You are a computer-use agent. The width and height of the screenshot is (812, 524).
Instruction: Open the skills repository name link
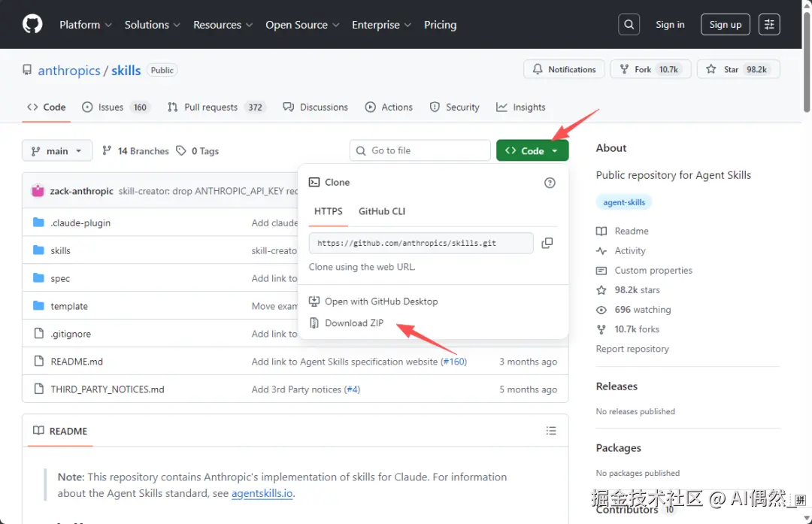(126, 71)
